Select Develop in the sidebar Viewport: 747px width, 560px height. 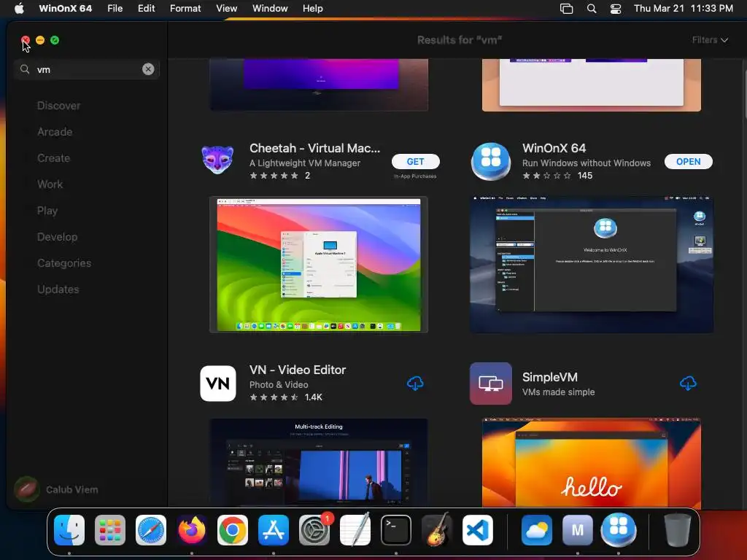point(57,237)
